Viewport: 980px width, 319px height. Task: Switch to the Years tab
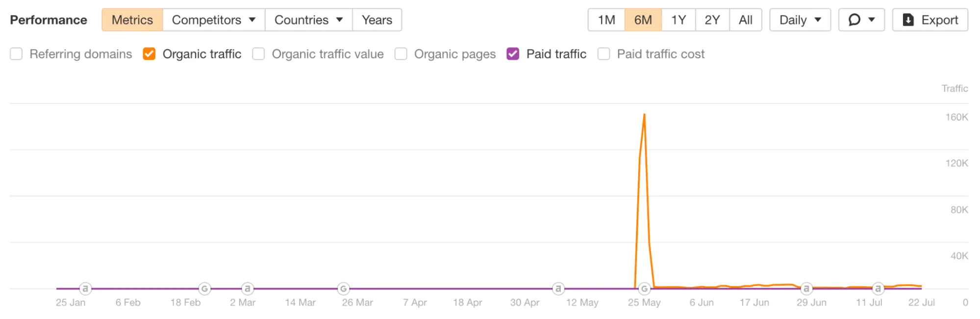(x=377, y=20)
